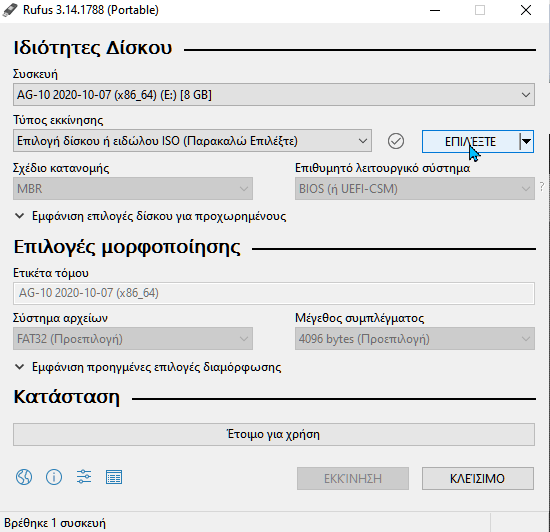Open the Συσκευή device dropdown
Image resolution: width=550 pixels, height=532 pixels.
click(274, 95)
